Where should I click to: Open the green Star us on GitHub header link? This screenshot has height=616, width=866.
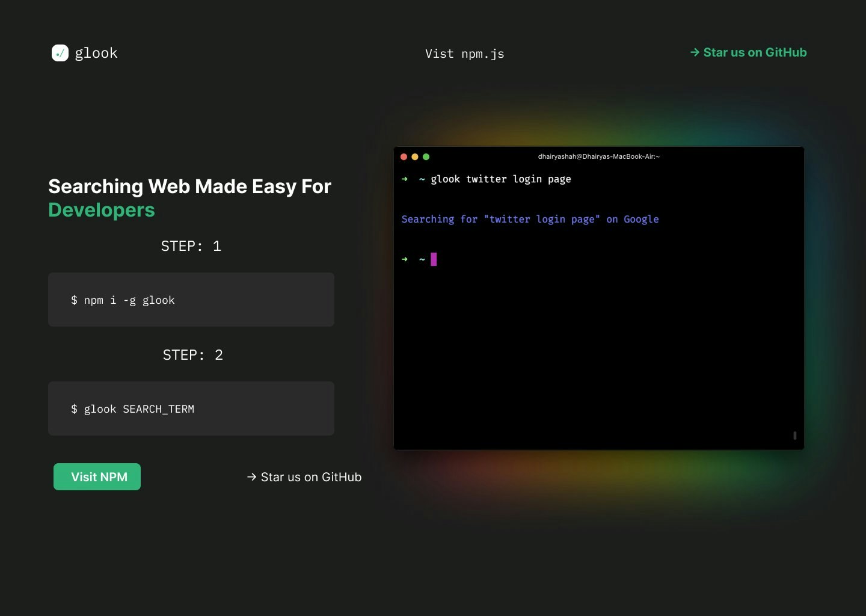tap(748, 52)
